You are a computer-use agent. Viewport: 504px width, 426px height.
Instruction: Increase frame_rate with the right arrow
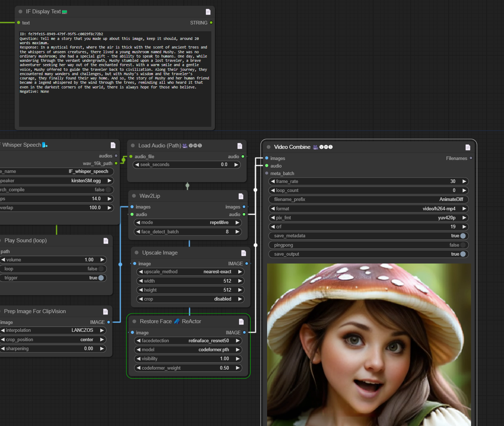point(464,182)
